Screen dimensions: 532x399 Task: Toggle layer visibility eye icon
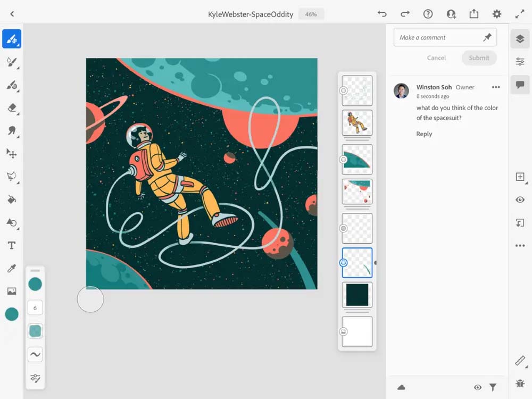[520, 199]
